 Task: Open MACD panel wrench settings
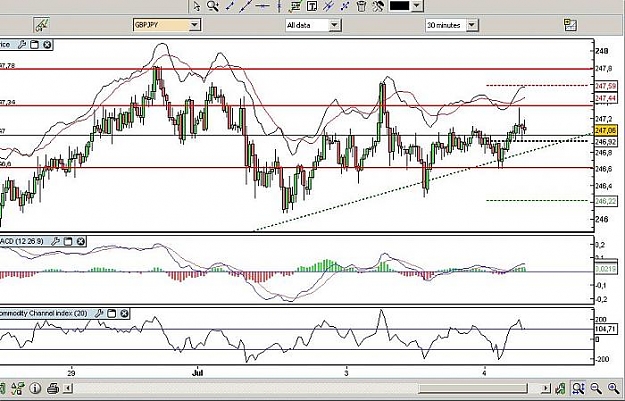[56, 241]
